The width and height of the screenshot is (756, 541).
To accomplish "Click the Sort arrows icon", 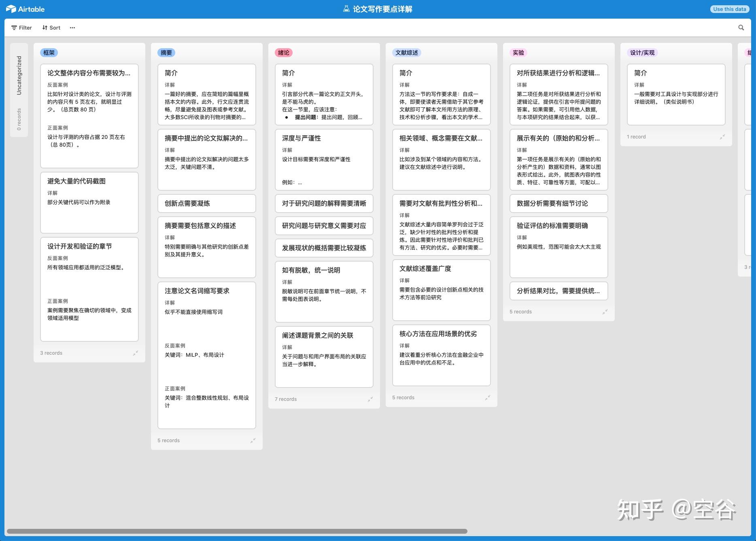I will tap(44, 28).
